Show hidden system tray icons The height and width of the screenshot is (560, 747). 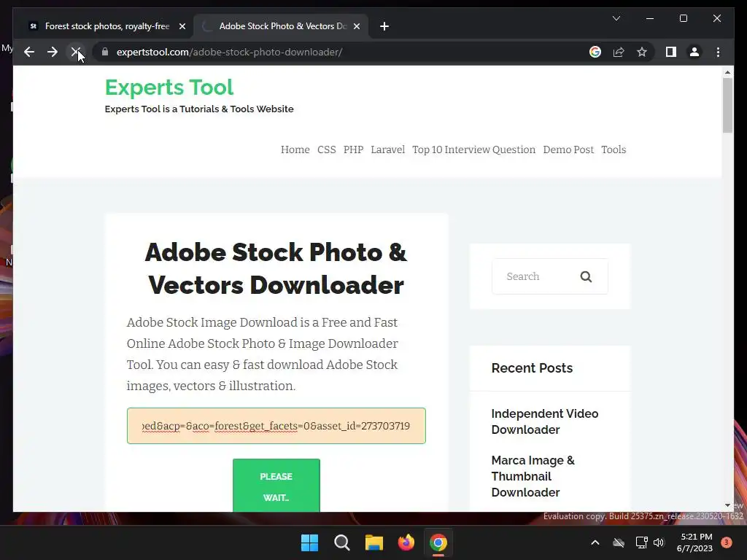595,542
